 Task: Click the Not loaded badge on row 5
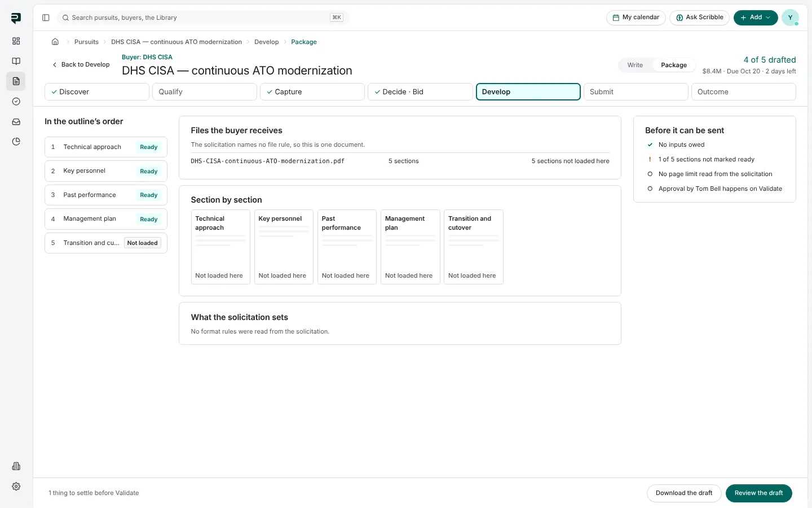(143, 243)
